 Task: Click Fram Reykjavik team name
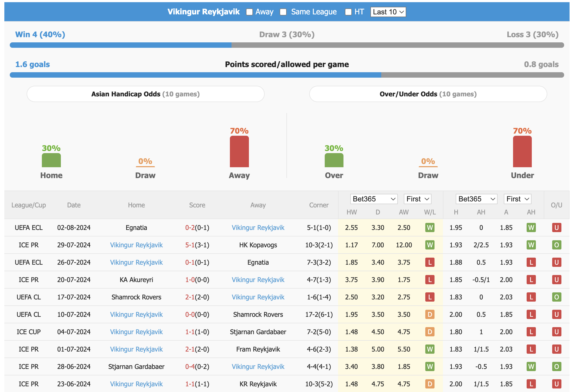[258, 349]
